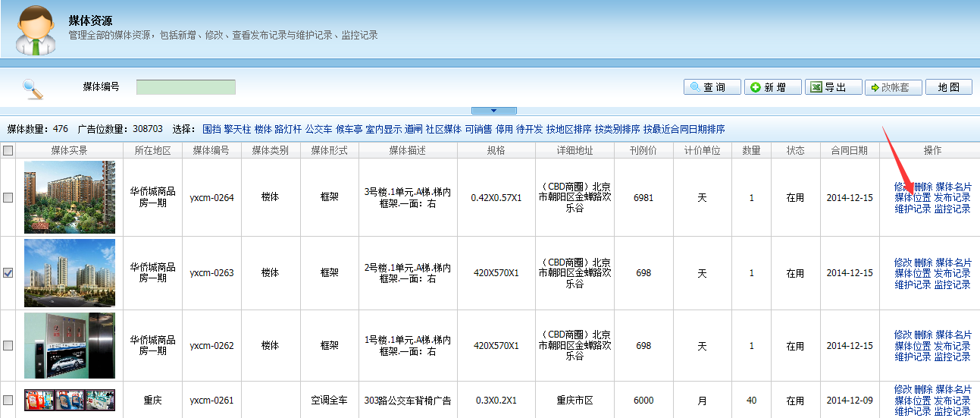Filter by 公交车 media type
This screenshot has height=418, width=980.
tap(318, 129)
